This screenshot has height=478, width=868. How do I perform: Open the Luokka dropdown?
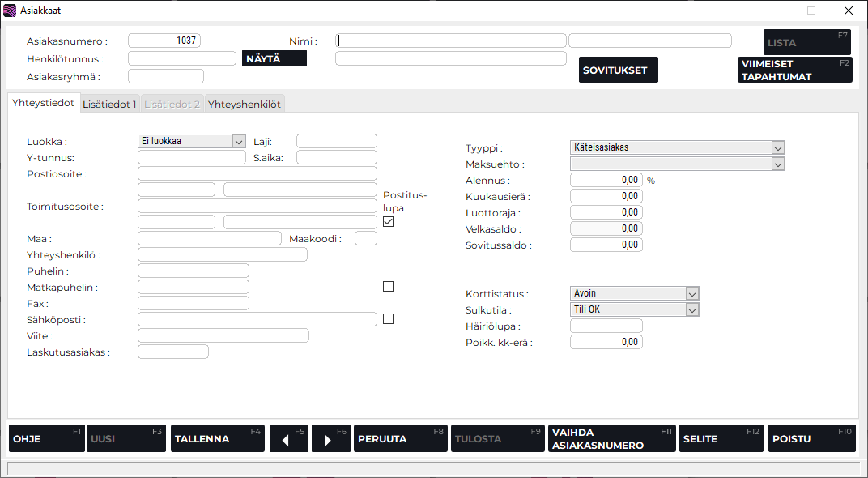pos(238,141)
